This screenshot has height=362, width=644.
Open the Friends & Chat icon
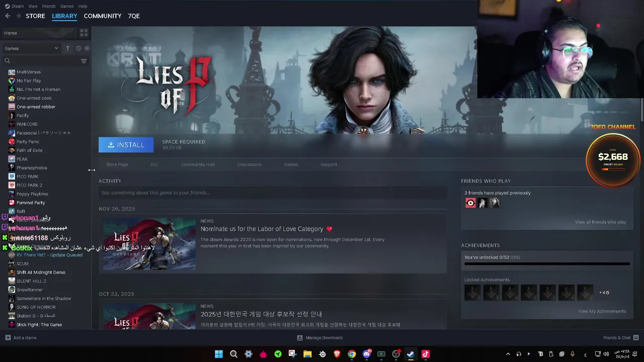pyautogui.click(x=636, y=338)
